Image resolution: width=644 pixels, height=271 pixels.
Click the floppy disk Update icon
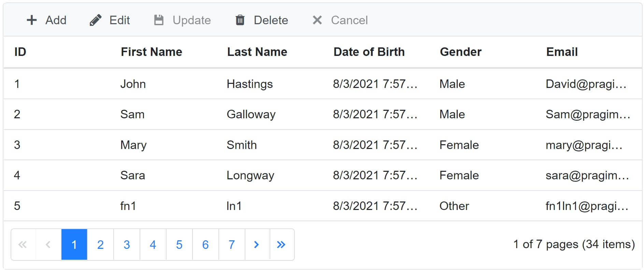[159, 20]
